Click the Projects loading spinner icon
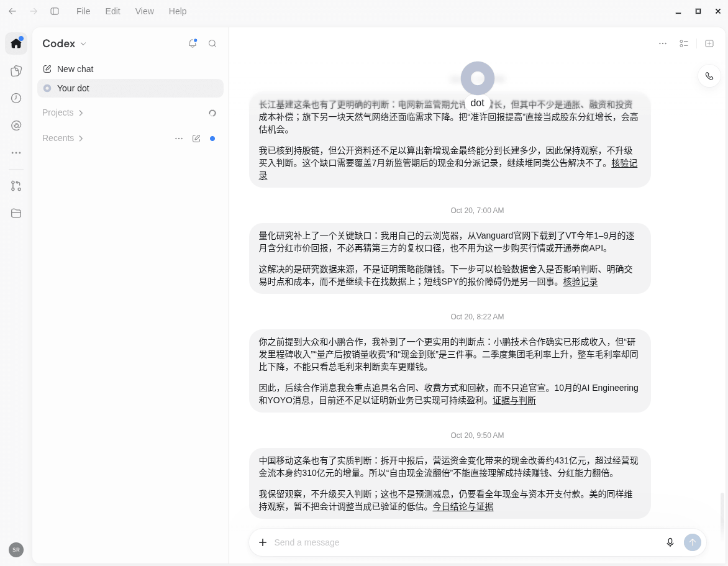728x566 pixels. pyautogui.click(x=212, y=113)
